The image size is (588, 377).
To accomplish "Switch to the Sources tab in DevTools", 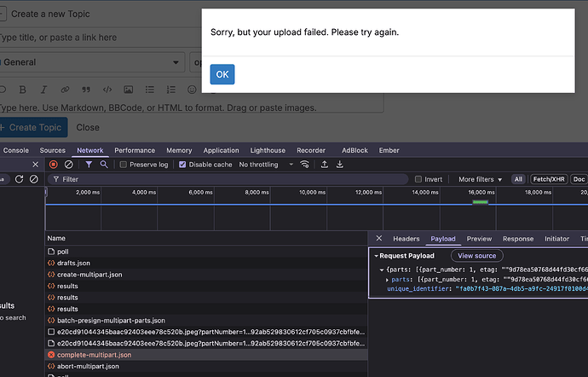I will (x=53, y=150).
